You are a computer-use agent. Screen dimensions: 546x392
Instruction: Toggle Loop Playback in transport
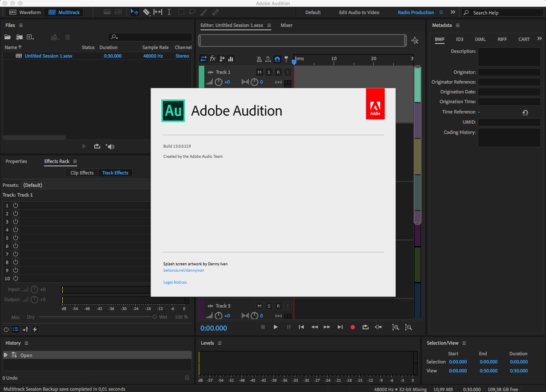[x=366, y=327]
